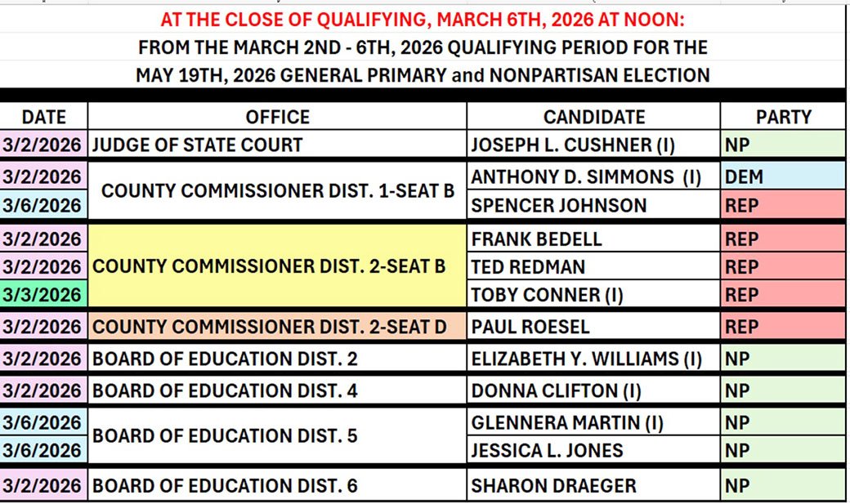Click the Judge of State Court cell
The image size is (850, 504).
coord(277,145)
